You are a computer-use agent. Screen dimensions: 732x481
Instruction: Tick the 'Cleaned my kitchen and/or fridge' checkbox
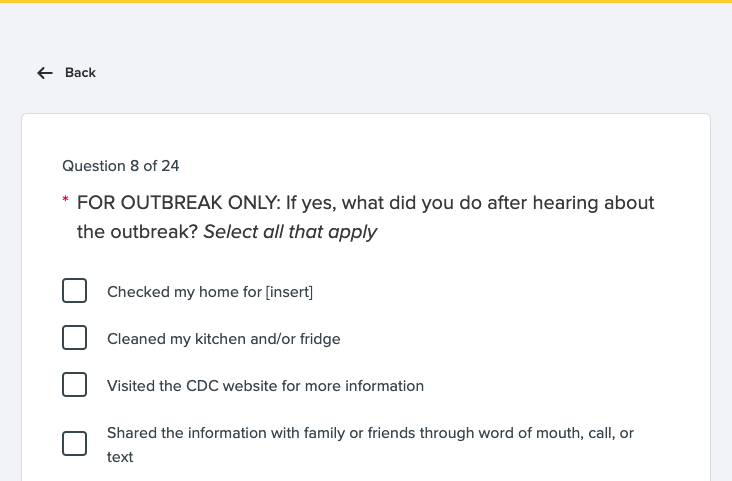(x=75, y=338)
